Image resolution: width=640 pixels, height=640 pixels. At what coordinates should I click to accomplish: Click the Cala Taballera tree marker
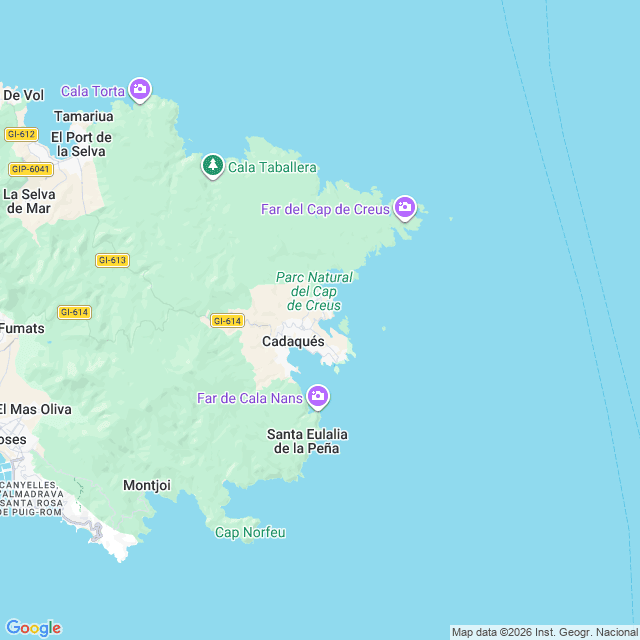coord(213,166)
